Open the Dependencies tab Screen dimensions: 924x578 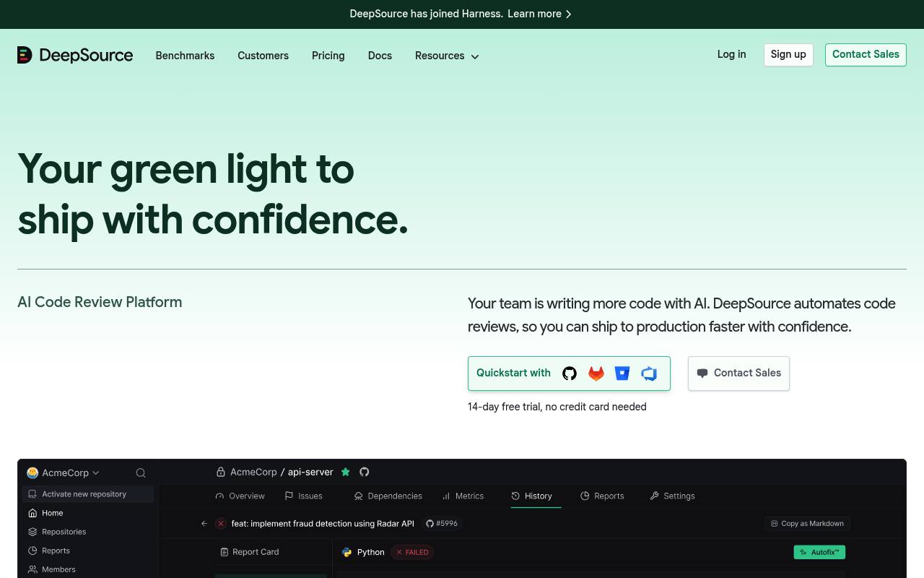[388, 496]
